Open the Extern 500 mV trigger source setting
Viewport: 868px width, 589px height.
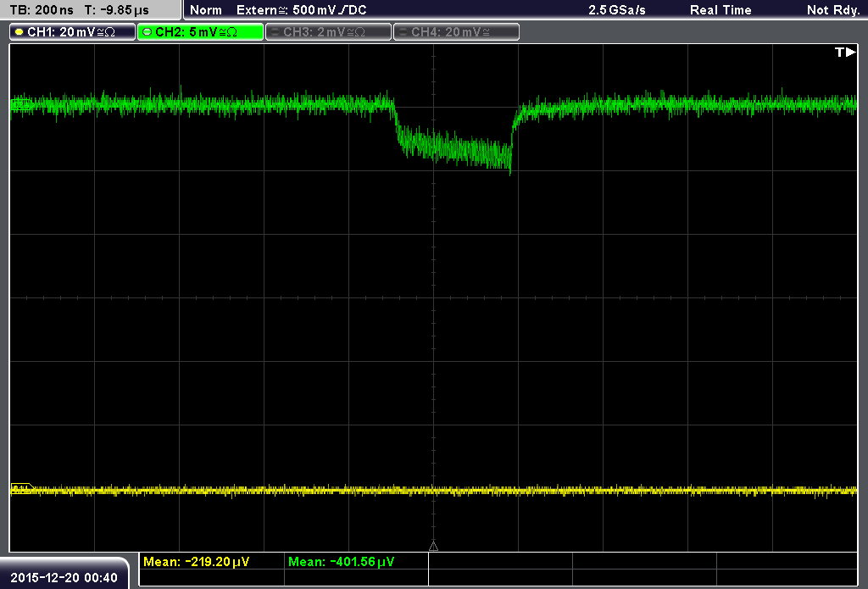point(302,10)
